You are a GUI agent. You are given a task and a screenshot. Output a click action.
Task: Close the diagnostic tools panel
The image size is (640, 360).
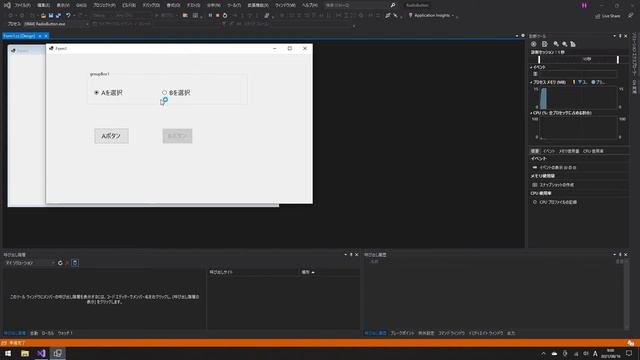coord(626,36)
